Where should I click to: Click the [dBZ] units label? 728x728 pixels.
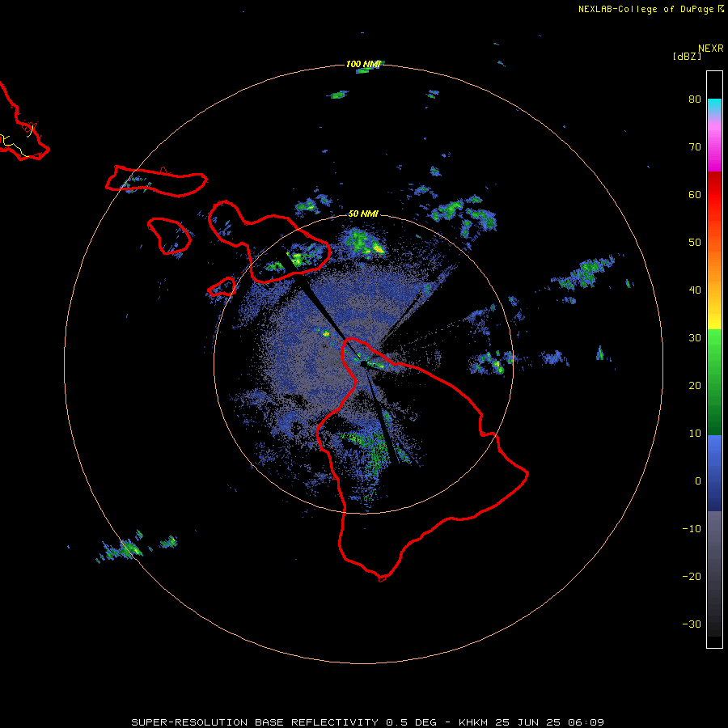point(687,56)
